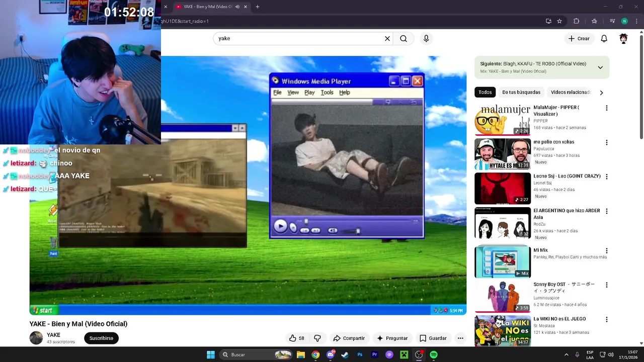The width and height of the screenshot is (644, 362).
Task: Open Discord from the taskbar
Action: tap(331, 354)
